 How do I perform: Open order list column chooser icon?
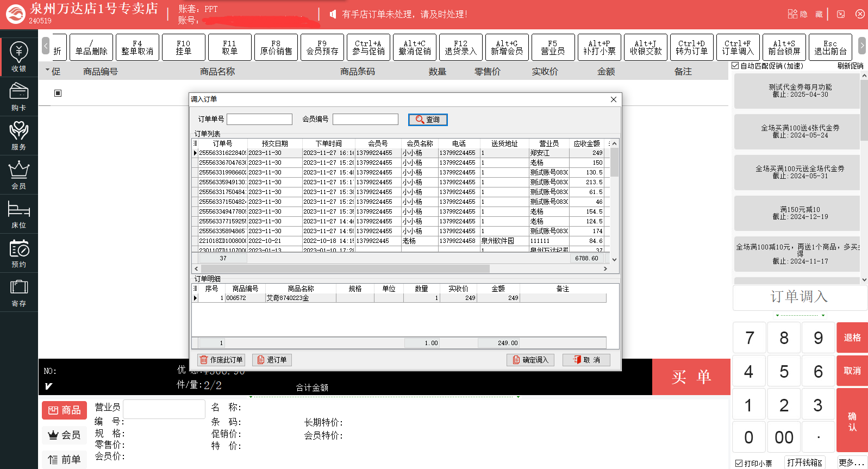point(195,143)
